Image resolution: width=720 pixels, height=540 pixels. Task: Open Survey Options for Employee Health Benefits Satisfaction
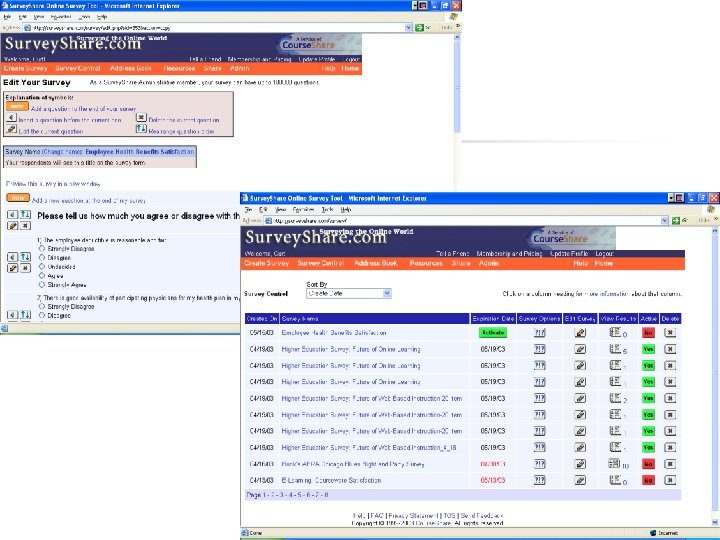tap(540, 332)
